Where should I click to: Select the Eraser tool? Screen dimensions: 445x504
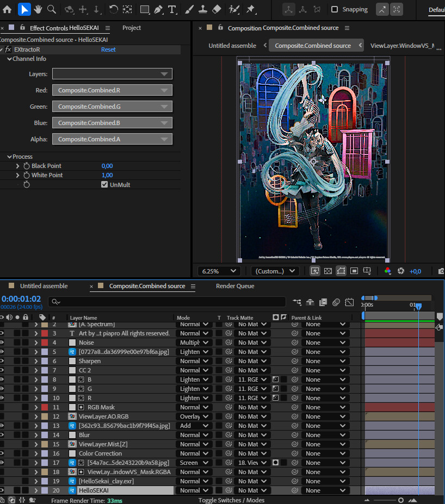pos(217,9)
